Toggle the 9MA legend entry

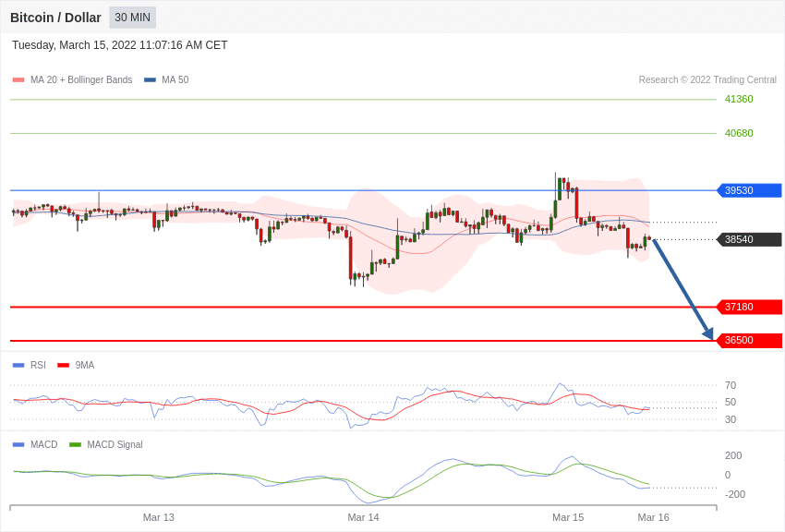(76, 366)
